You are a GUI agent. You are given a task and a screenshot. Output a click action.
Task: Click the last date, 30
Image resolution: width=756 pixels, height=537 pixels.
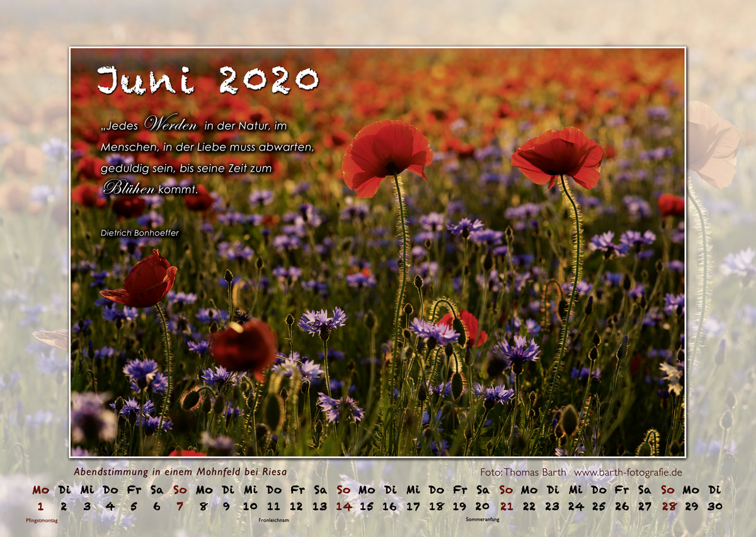[x=714, y=506]
